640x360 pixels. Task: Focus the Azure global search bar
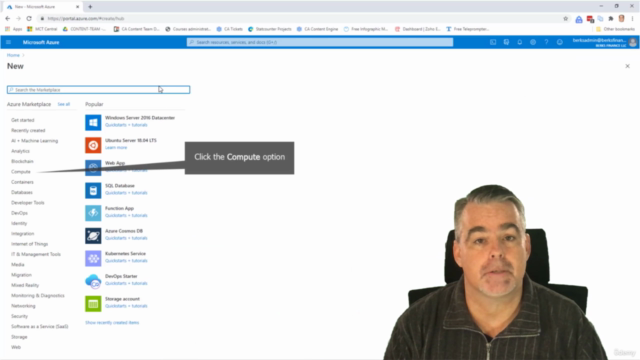(x=320, y=42)
